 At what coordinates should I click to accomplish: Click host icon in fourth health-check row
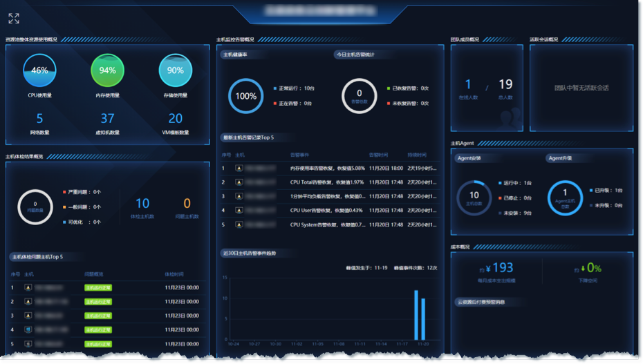tap(28, 330)
